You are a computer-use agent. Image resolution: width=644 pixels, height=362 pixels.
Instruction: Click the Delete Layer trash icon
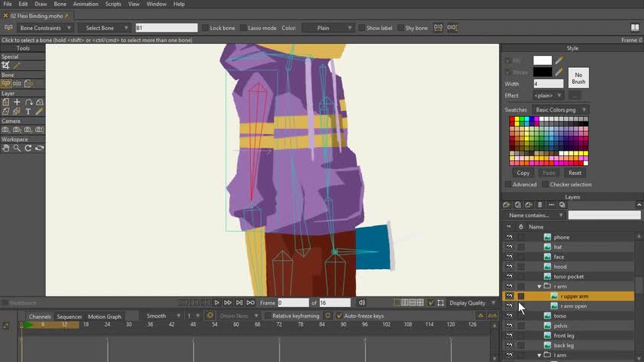tap(540, 204)
